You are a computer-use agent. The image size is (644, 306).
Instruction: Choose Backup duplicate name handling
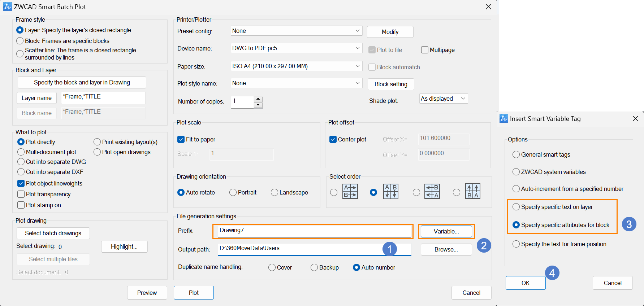[x=314, y=267]
